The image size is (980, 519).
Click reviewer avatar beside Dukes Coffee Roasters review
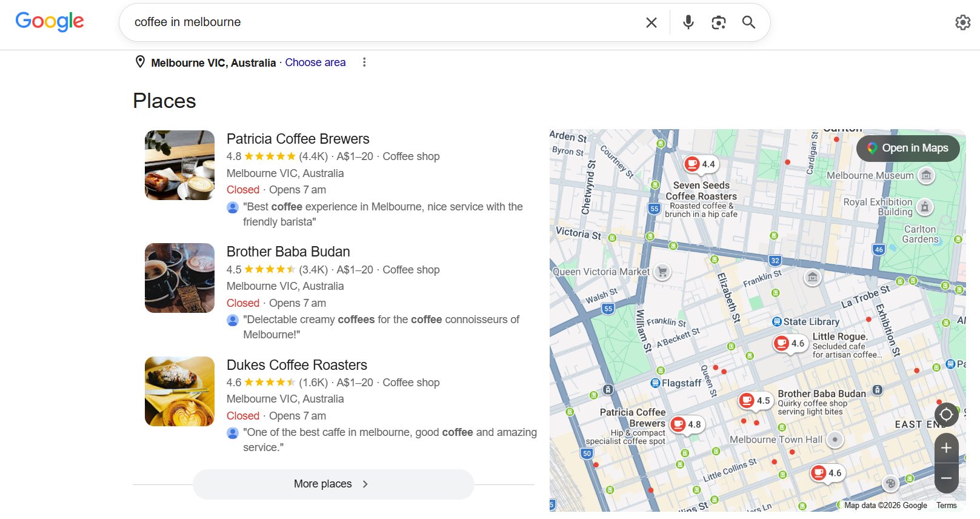232,433
